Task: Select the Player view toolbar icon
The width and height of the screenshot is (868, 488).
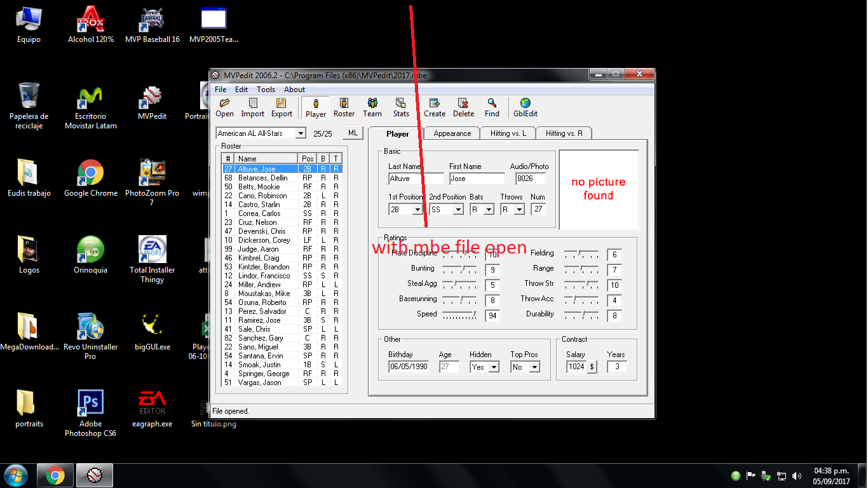Action: [x=316, y=107]
